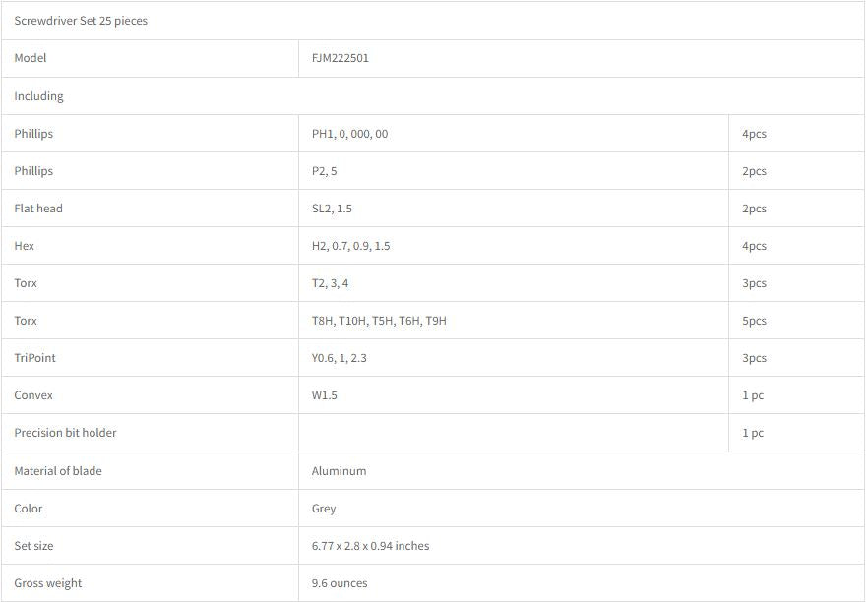Click the "W1.5" Convex size
This screenshot has height=602, width=868.
(x=326, y=395)
